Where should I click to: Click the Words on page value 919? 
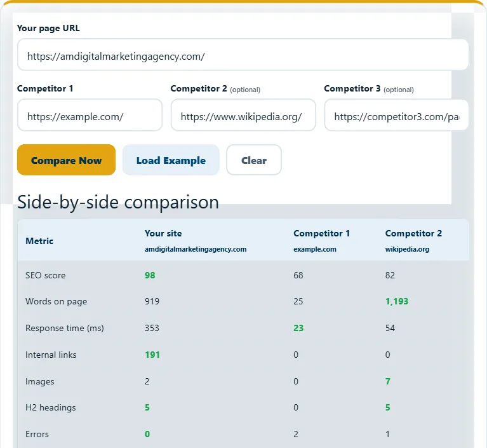coord(152,302)
